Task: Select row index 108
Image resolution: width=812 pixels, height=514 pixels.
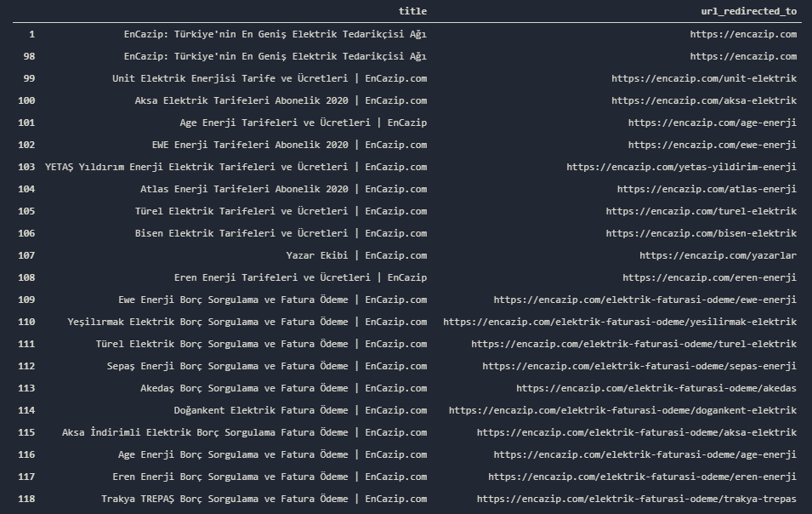Action: point(26,277)
